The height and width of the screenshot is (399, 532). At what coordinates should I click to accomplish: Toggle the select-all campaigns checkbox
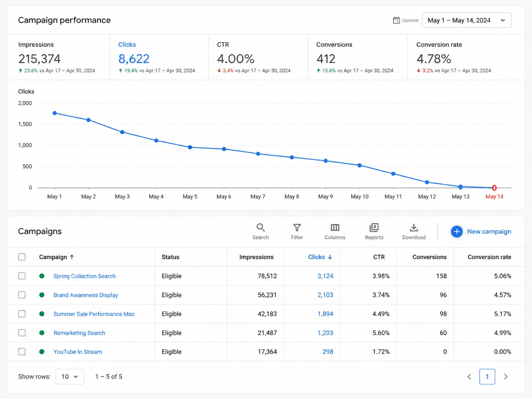(22, 257)
